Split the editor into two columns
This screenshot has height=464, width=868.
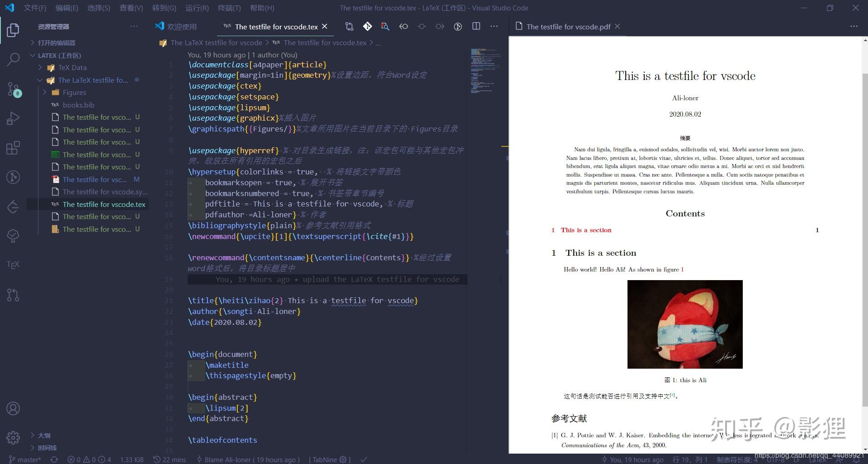(x=476, y=26)
